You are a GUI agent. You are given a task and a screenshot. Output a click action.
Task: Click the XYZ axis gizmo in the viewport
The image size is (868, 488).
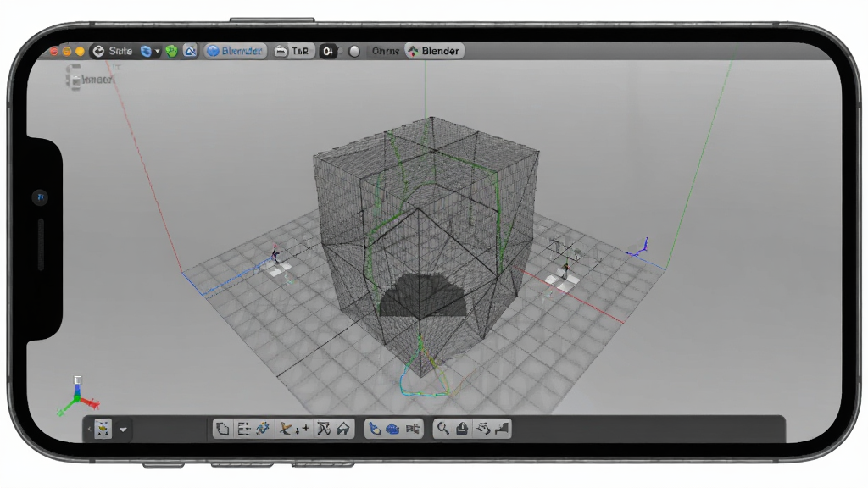pos(78,396)
